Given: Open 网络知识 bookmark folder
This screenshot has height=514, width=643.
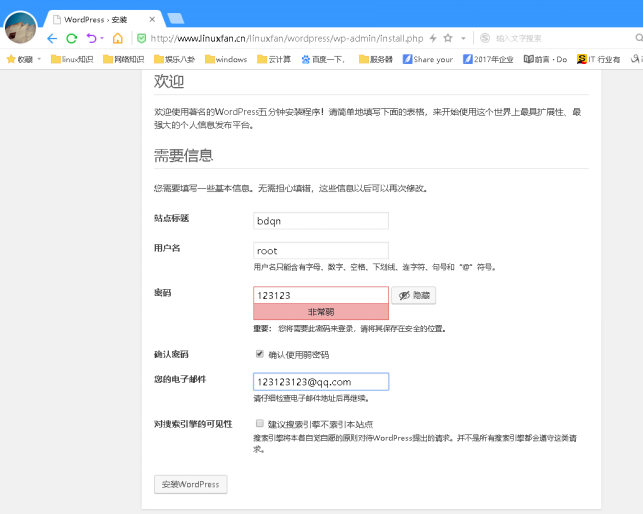Looking at the screenshot, I should 123,59.
